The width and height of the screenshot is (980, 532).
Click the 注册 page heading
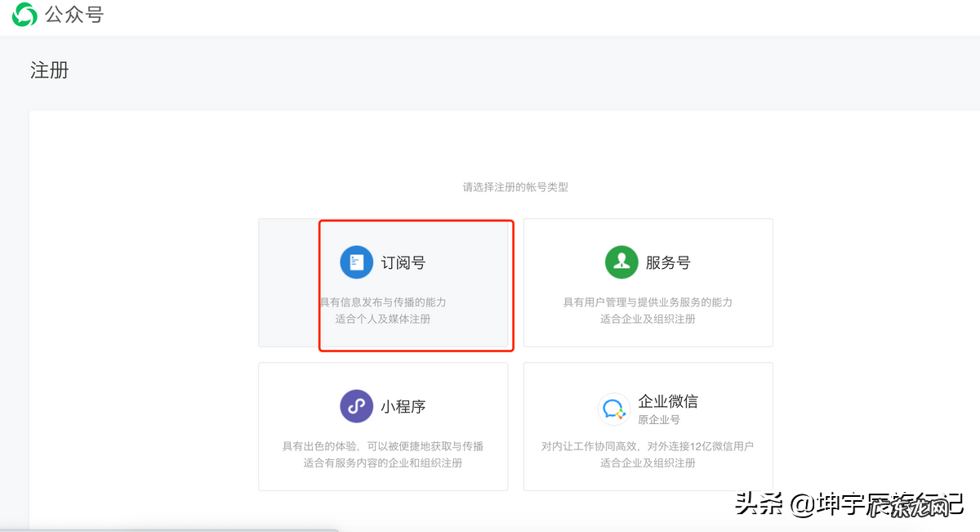[49, 70]
